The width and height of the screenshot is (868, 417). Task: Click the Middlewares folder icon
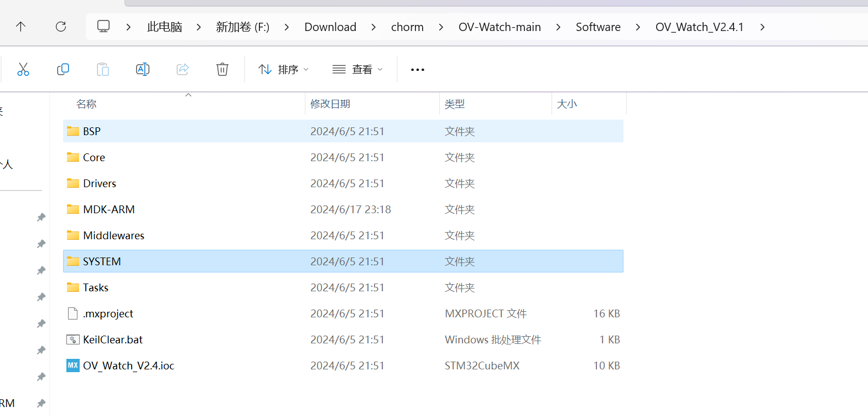tap(73, 235)
